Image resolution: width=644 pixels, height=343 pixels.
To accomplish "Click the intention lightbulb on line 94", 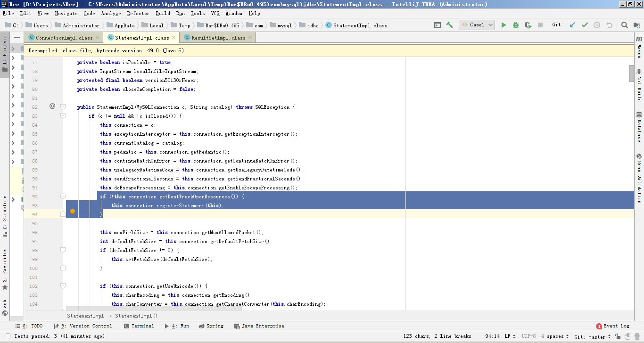I will pyautogui.click(x=73, y=212).
